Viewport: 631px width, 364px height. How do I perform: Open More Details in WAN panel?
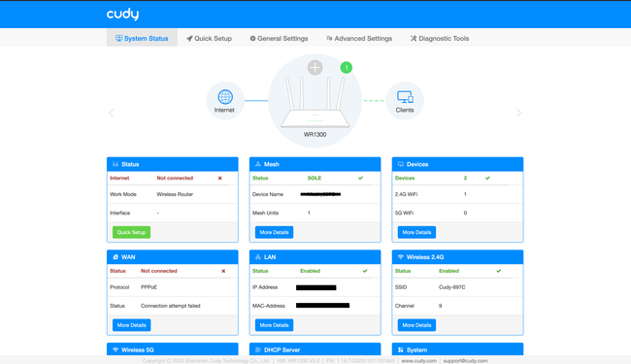132,325
